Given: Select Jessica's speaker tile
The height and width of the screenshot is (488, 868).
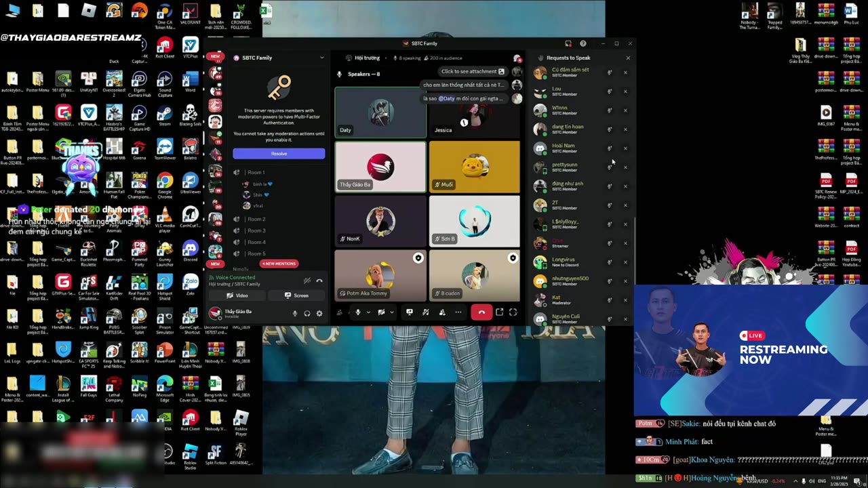Looking at the screenshot, I should click(475, 112).
